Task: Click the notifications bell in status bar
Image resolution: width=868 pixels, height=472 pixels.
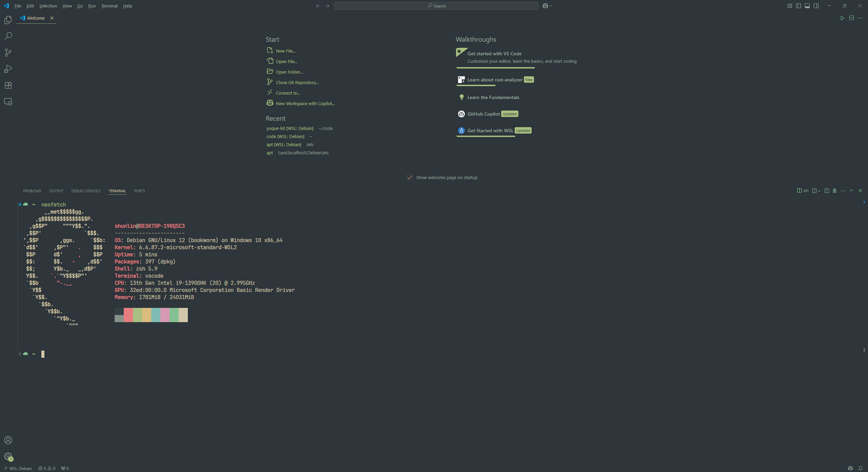Action: tap(861, 468)
